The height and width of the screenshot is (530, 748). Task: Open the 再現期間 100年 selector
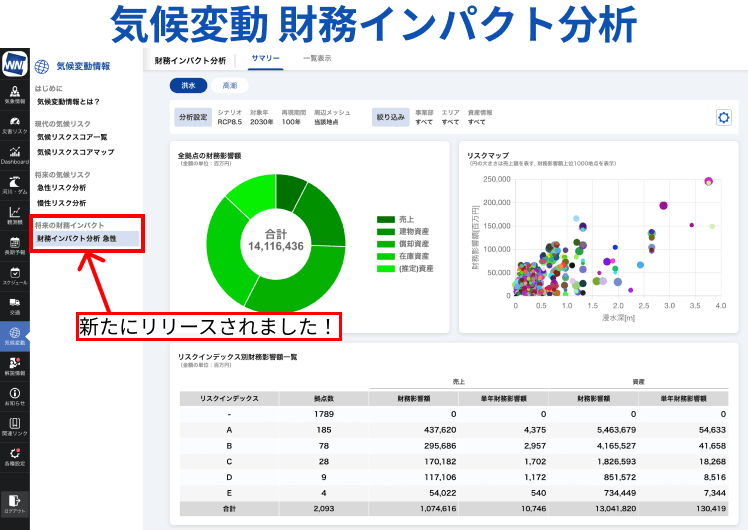point(292,117)
